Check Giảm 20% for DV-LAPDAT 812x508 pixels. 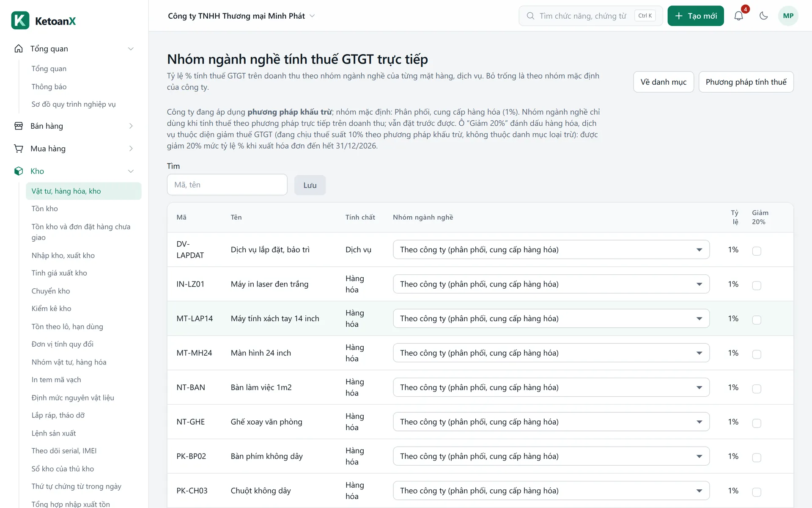(x=757, y=251)
